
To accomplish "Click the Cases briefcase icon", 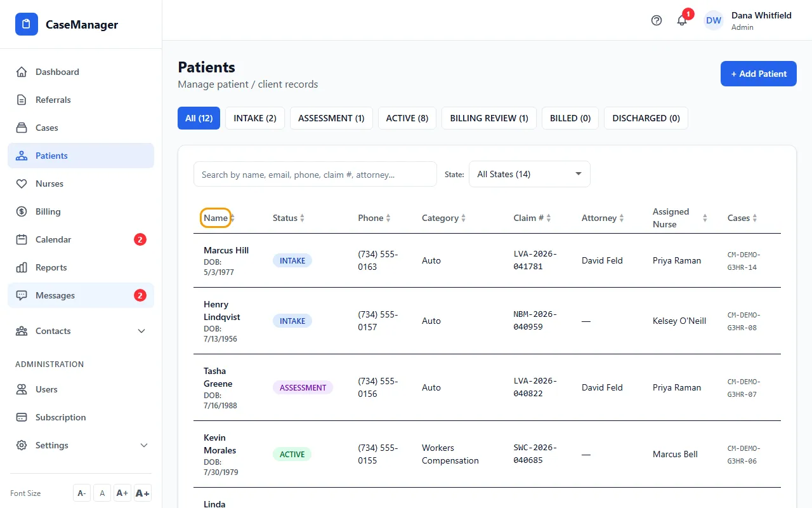I will (22, 128).
